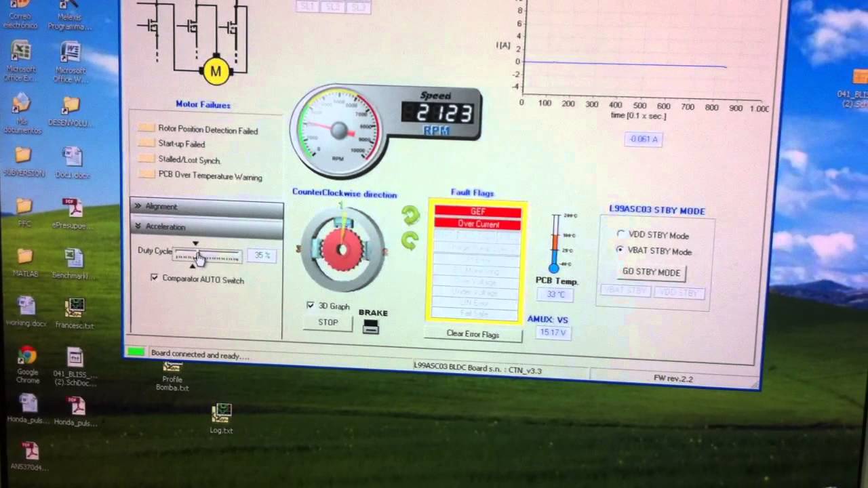Screen dimensions: 868x488
Task: Click the disabled VBAT STBY button
Action: click(x=625, y=292)
